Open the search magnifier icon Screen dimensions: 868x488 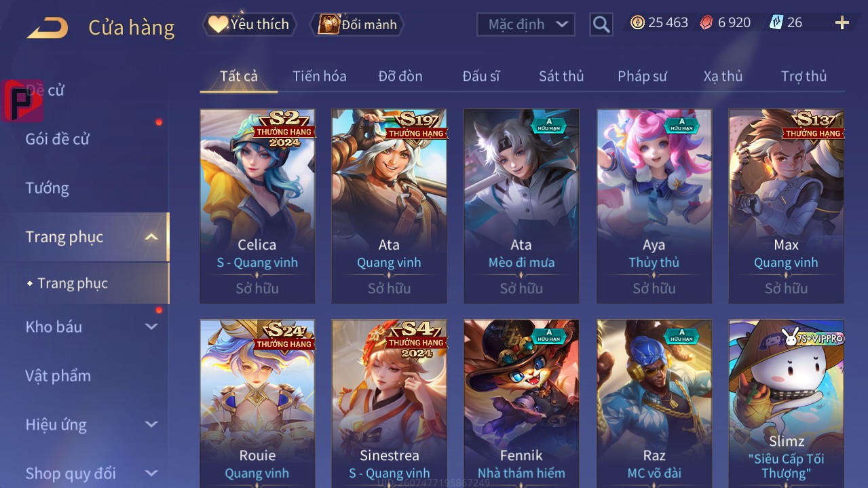[x=601, y=24]
